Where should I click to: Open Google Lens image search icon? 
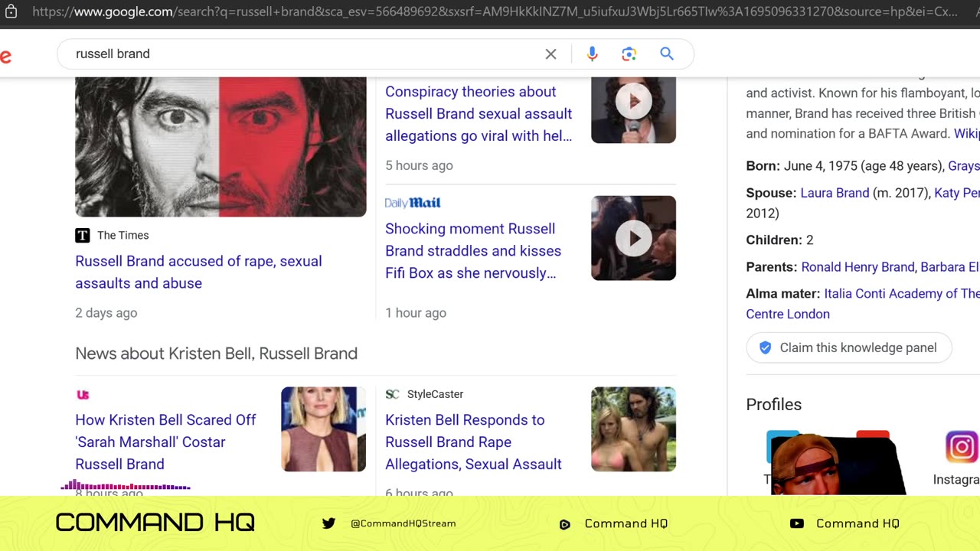(629, 54)
